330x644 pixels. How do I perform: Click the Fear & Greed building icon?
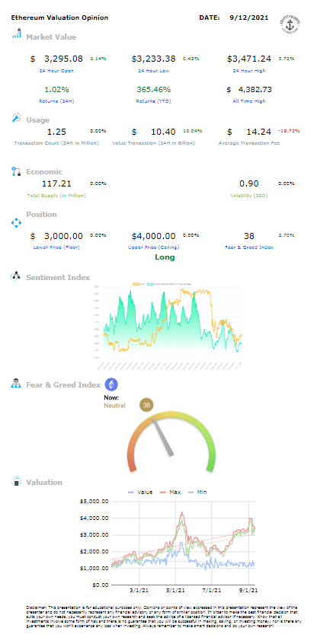(x=16, y=384)
